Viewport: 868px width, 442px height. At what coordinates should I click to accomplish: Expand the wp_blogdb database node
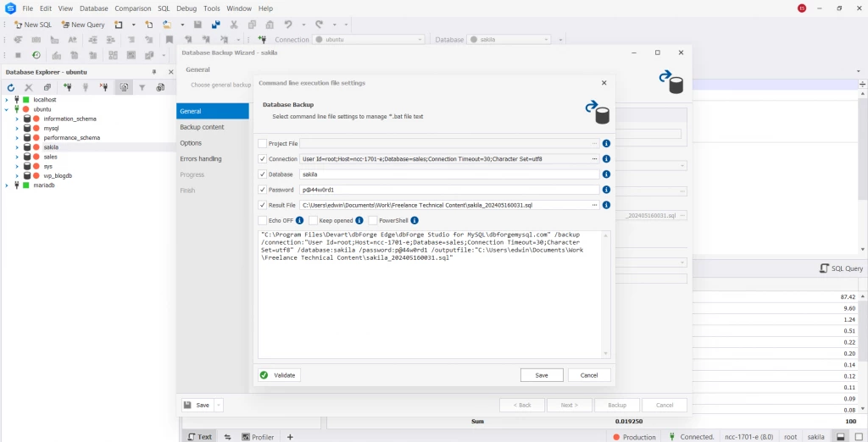(x=17, y=176)
